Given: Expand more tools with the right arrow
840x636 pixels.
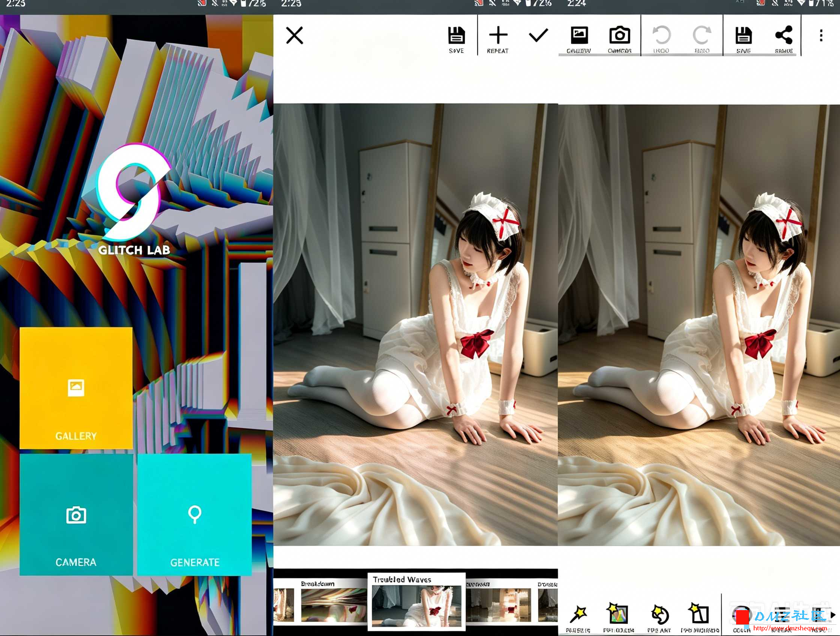Looking at the screenshot, I should point(833,615).
